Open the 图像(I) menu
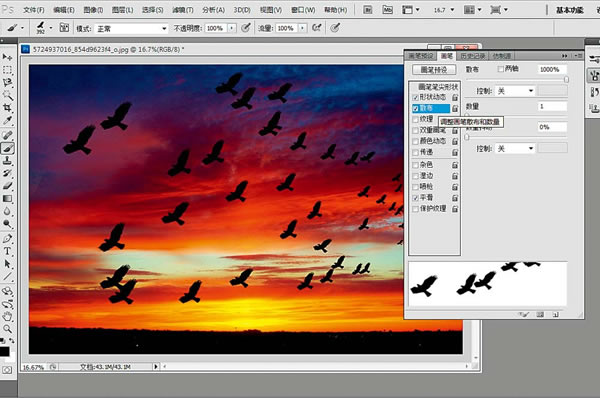This screenshot has width=600, height=398. pyautogui.click(x=93, y=10)
